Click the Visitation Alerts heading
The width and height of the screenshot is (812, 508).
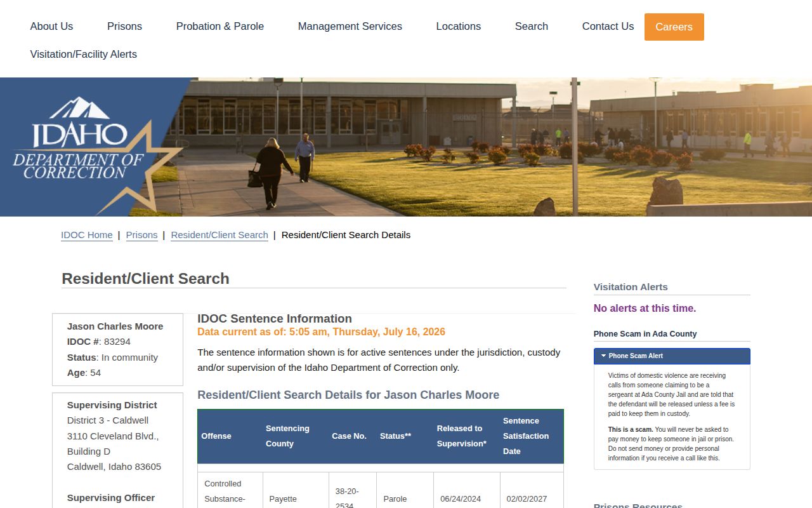(631, 287)
